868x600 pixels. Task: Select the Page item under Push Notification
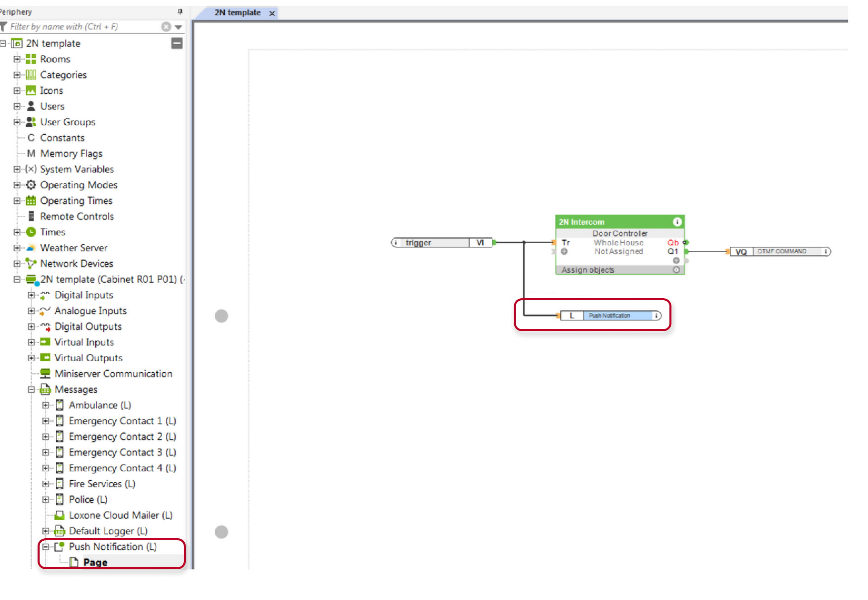point(95,562)
